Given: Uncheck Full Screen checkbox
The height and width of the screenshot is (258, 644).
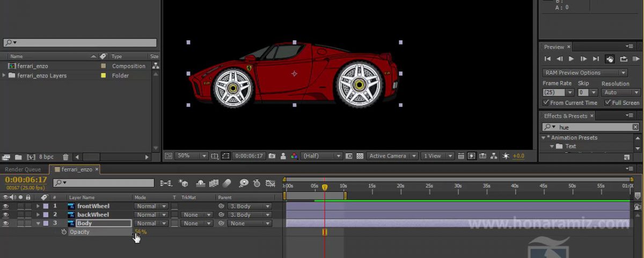Looking at the screenshot, I should tap(608, 103).
